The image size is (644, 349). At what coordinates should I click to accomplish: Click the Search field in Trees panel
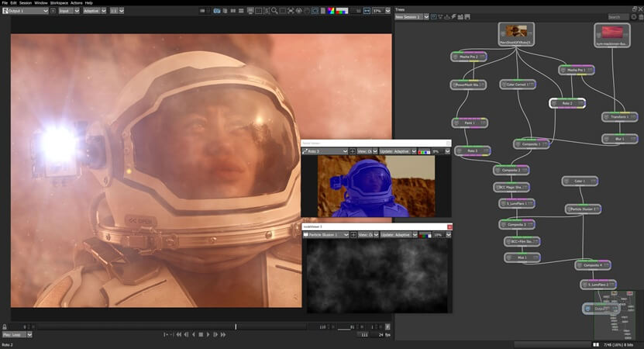(x=618, y=17)
